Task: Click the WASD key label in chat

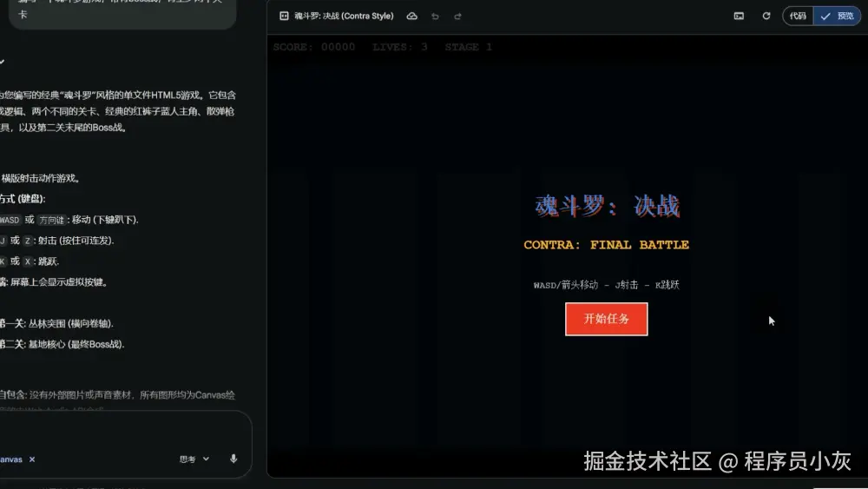Action: (x=10, y=220)
